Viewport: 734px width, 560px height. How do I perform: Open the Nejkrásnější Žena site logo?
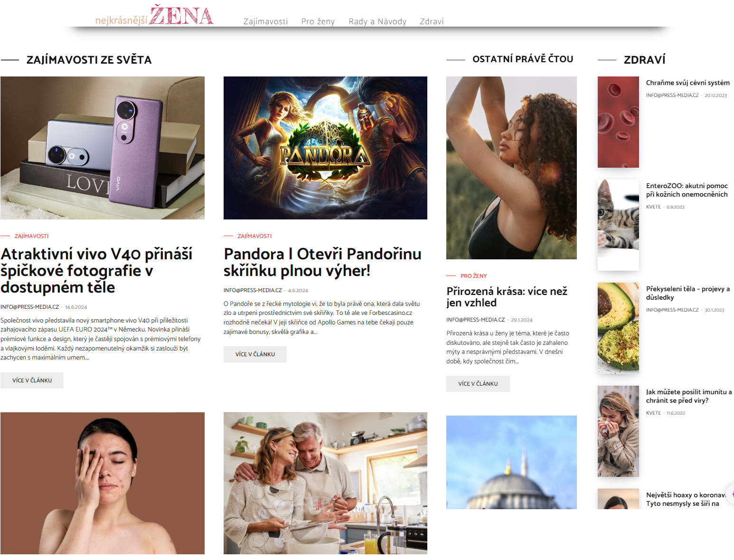click(154, 15)
